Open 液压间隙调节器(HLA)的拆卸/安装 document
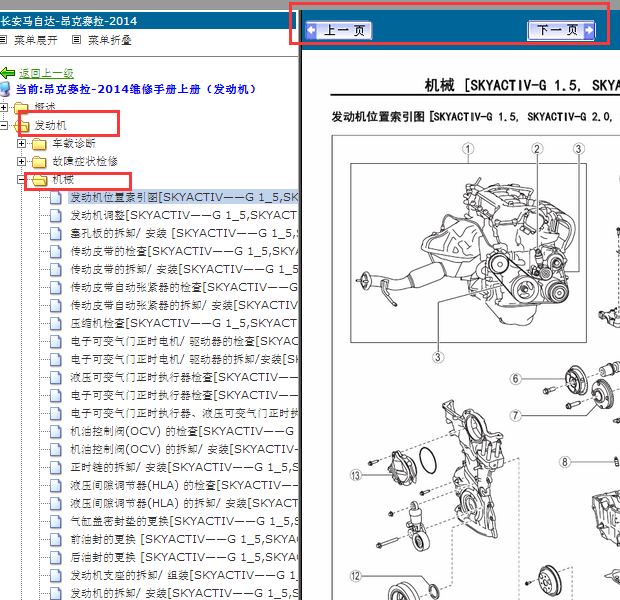 click(x=184, y=503)
